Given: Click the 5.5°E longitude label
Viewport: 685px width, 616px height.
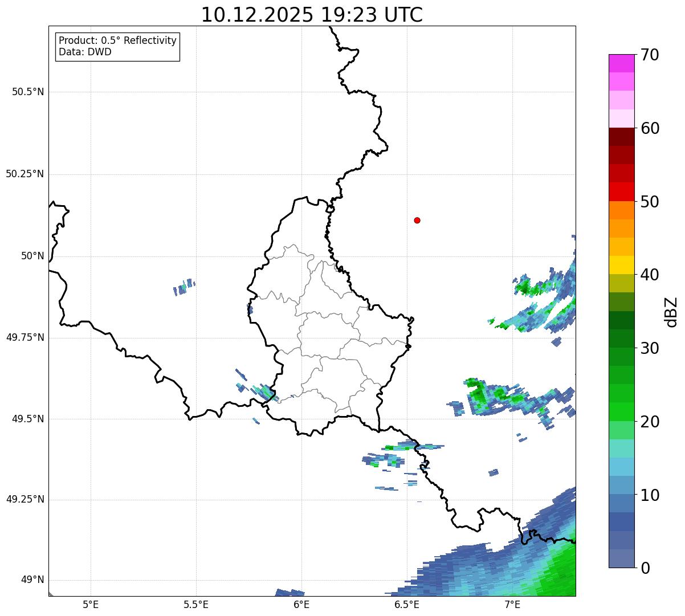Looking at the screenshot, I should click(x=196, y=604).
